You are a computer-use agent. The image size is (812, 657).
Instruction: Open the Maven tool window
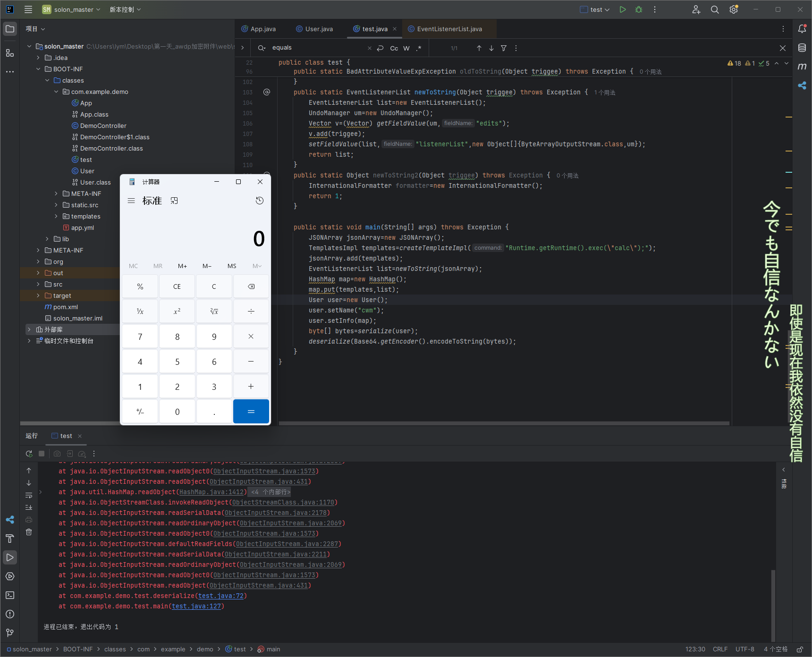(802, 67)
